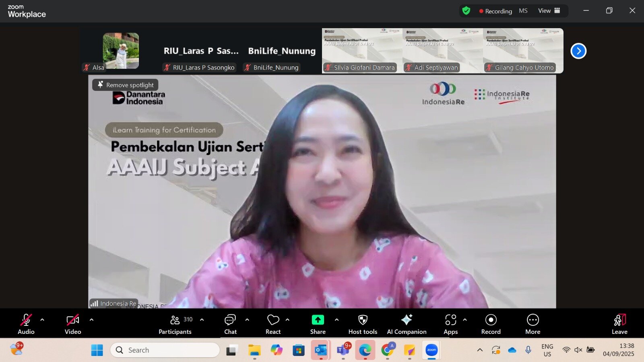Open the View layout menu
This screenshot has width=644, height=362.
[549, 11]
